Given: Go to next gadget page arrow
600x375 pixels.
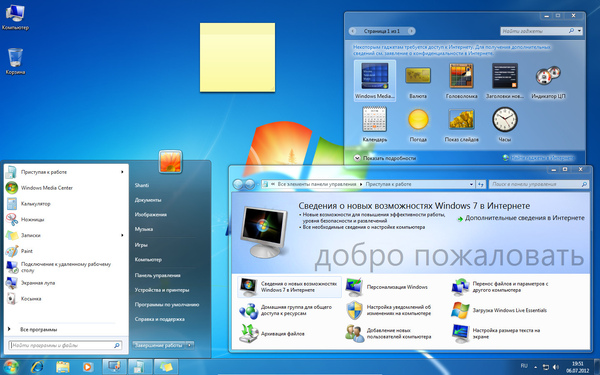Looking at the screenshot, I should [x=411, y=31].
